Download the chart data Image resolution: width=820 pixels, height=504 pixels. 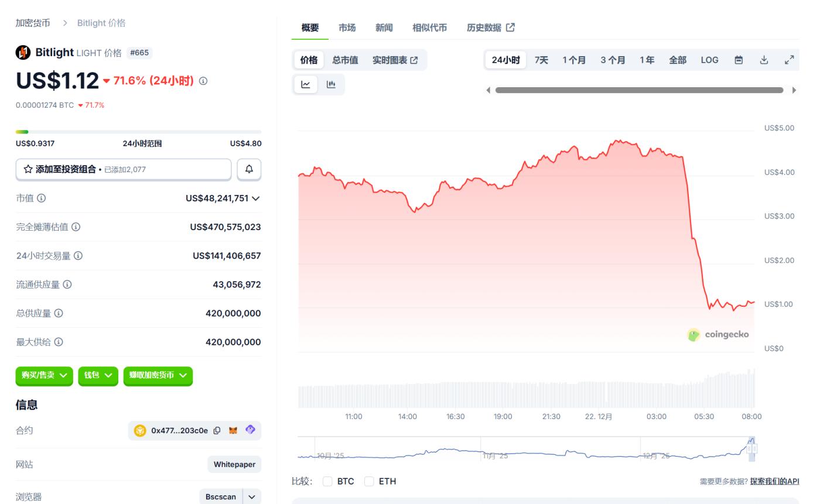tap(764, 60)
